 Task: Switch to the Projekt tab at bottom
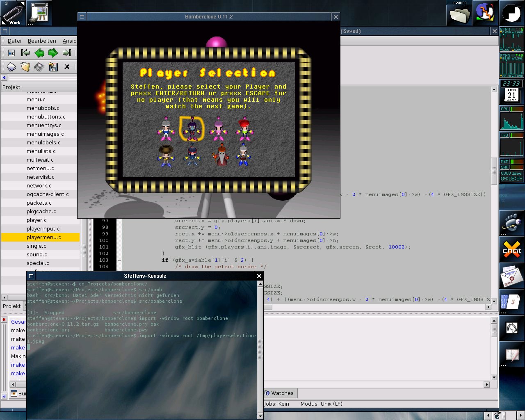pyautogui.click(x=11, y=306)
